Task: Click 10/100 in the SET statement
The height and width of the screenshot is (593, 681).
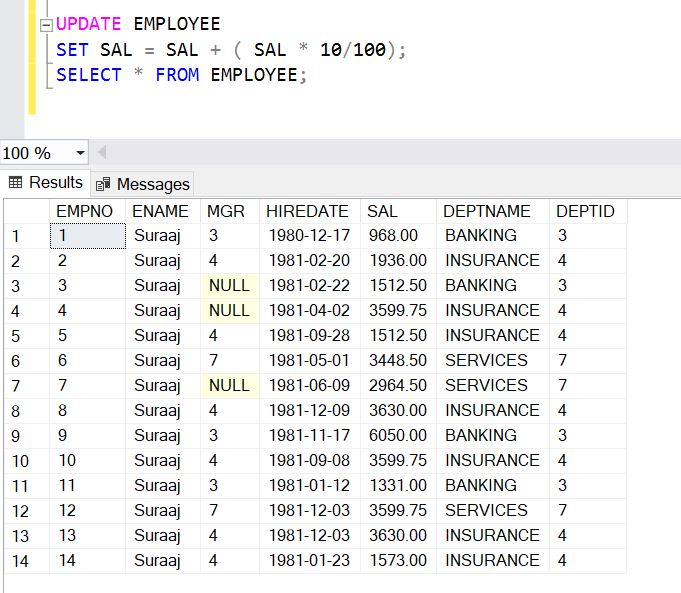Action: click(353, 50)
